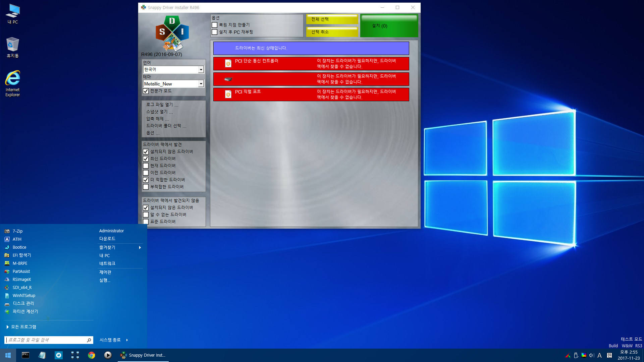Image resolution: width=644 pixels, height=362 pixels.
Task: Click 드라이버 폴더 선택 menu entry
Action: [x=166, y=126]
